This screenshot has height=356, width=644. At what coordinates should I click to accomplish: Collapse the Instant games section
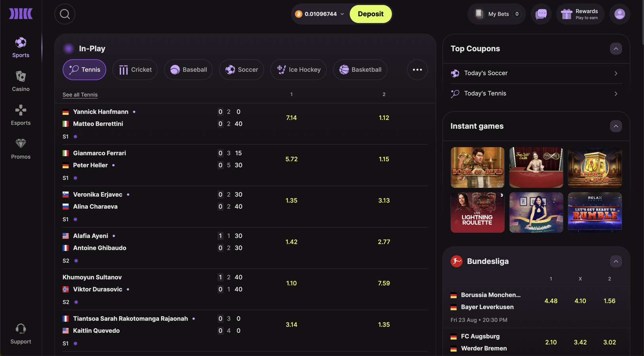click(x=616, y=126)
